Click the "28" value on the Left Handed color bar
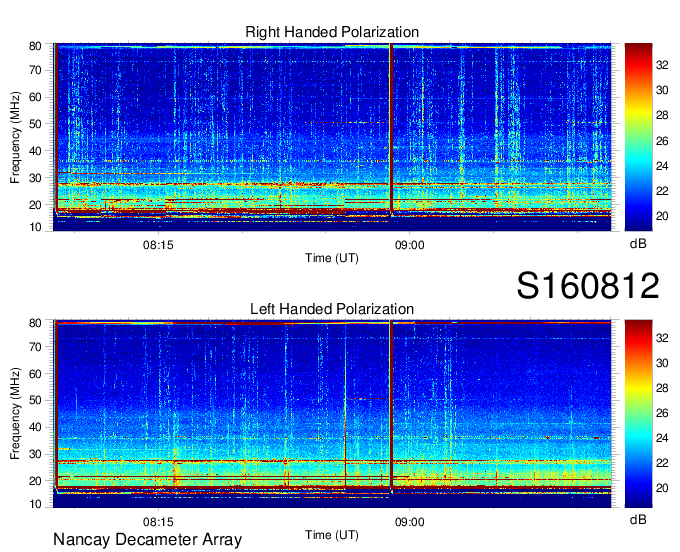The image size is (680, 552). click(x=662, y=388)
